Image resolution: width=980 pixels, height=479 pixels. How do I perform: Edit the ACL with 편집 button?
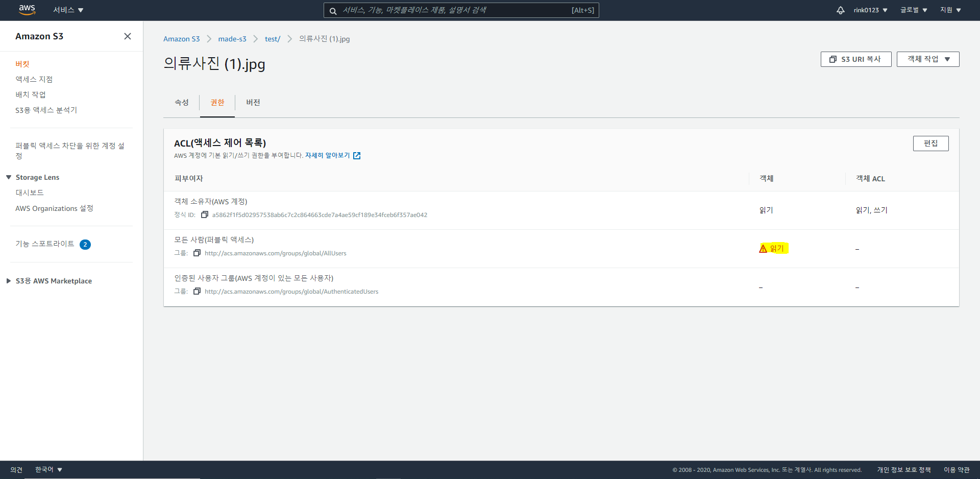[x=930, y=143]
